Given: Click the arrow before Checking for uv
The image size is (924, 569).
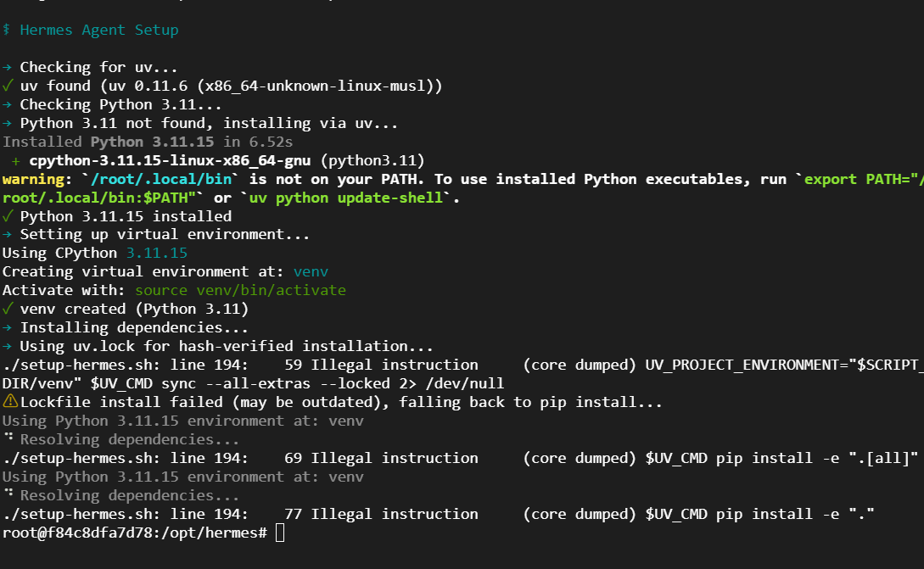Looking at the screenshot, I should click(x=7, y=67).
